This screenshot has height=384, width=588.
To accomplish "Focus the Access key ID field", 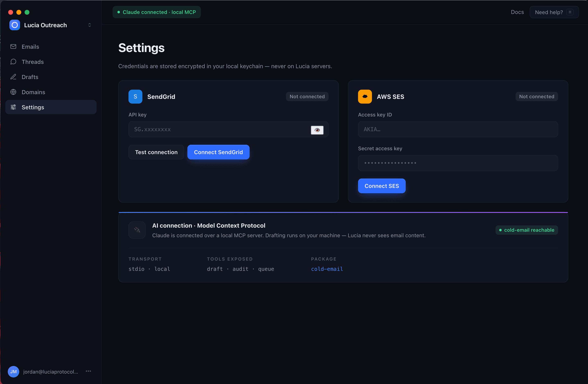I will point(458,129).
